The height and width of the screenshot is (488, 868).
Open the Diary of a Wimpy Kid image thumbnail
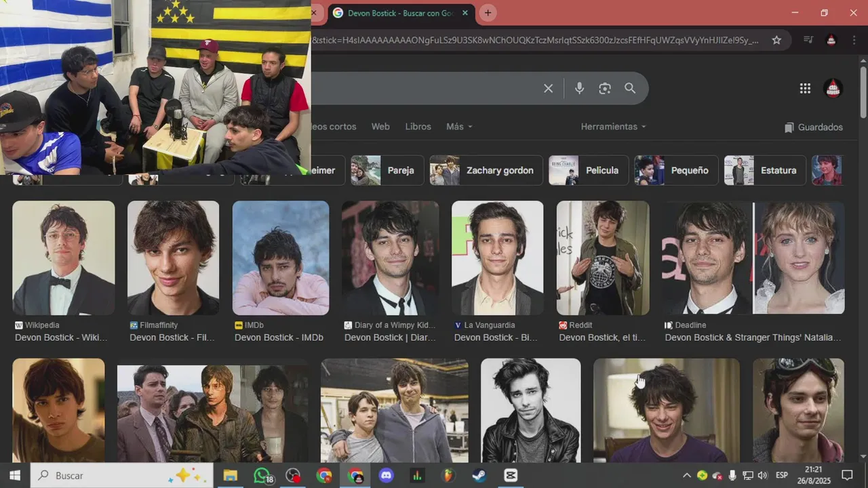tap(391, 258)
